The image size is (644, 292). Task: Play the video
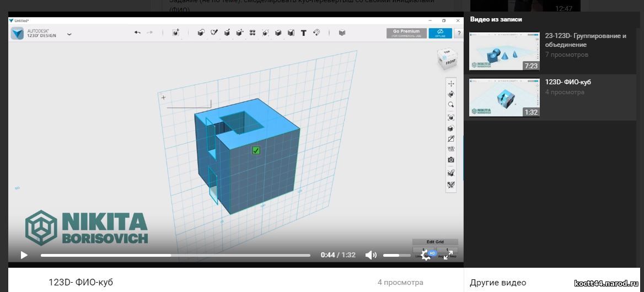point(24,255)
